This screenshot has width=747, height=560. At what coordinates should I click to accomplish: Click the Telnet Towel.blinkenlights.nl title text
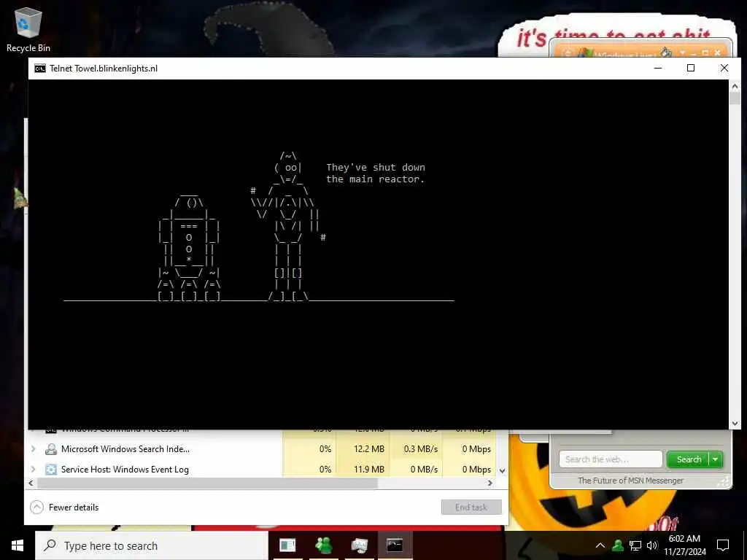(104, 69)
